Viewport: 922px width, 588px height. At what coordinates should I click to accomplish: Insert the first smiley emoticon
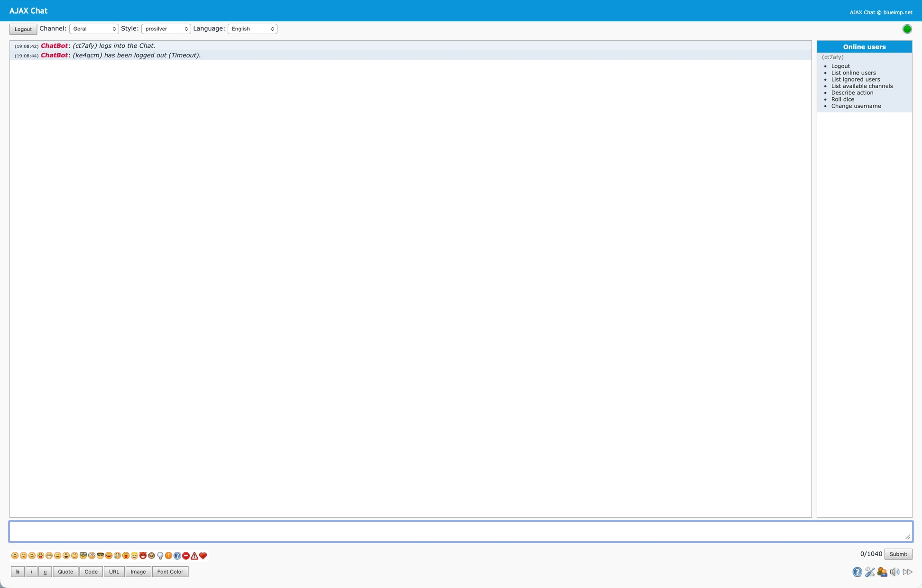point(15,556)
